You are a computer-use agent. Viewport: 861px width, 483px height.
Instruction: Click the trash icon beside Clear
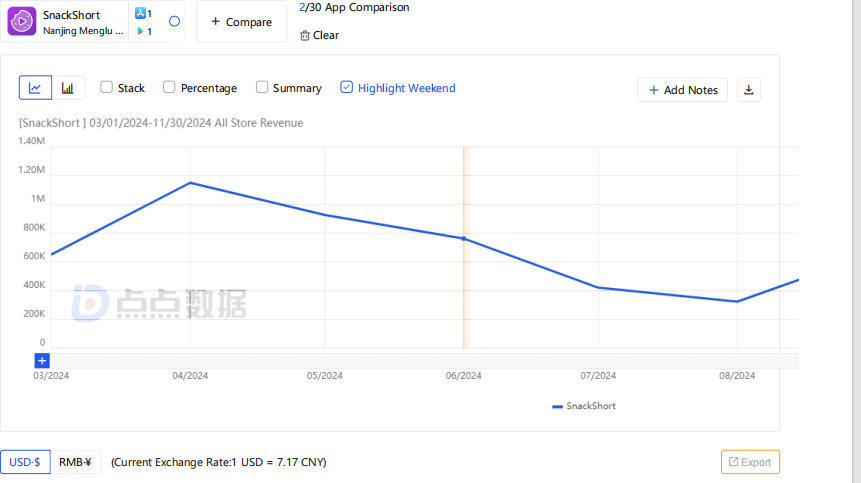point(305,36)
